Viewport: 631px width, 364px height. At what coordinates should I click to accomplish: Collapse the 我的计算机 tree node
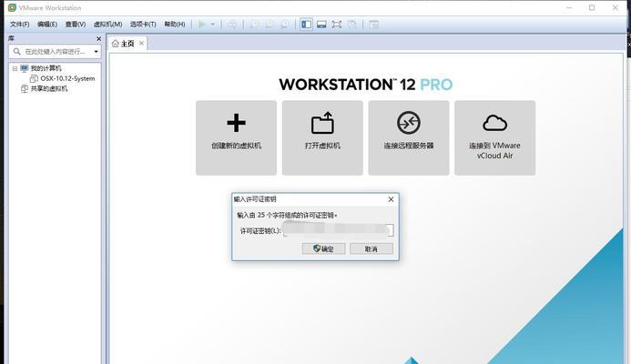(15, 69)
